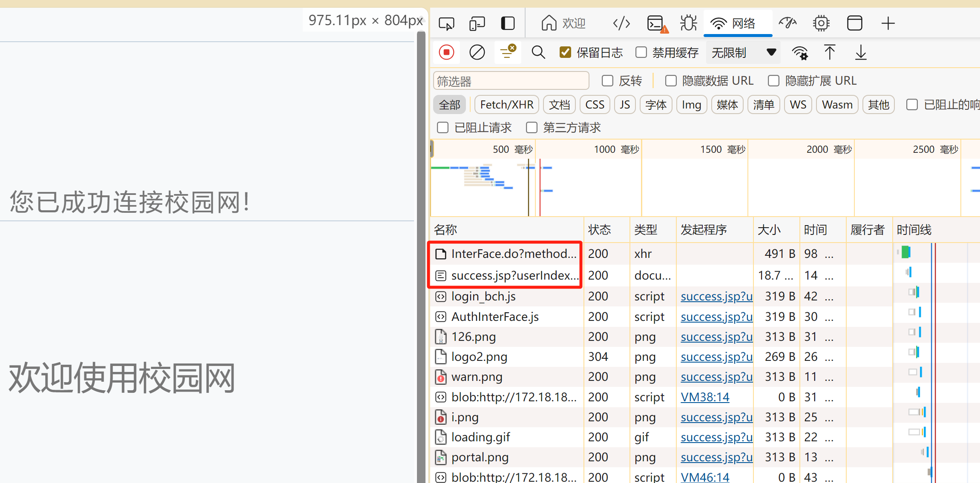Uncheck the 保留日志 checkbox
Viewport: 980px width, 483px height.
click(565, 52)
